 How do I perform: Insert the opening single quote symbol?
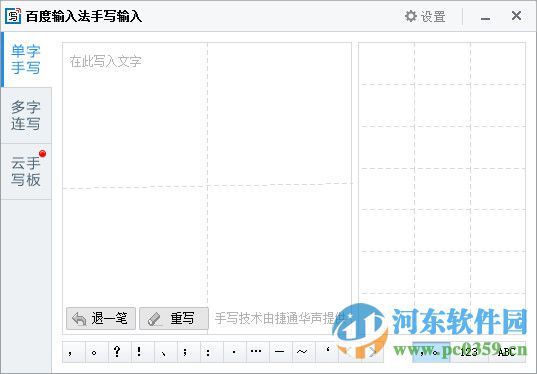point(326,352)
